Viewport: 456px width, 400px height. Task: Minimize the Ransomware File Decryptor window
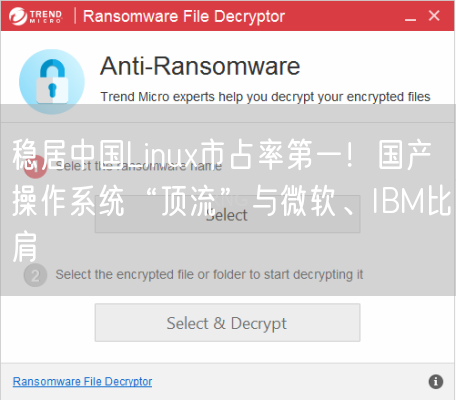[x=410, y=17]
